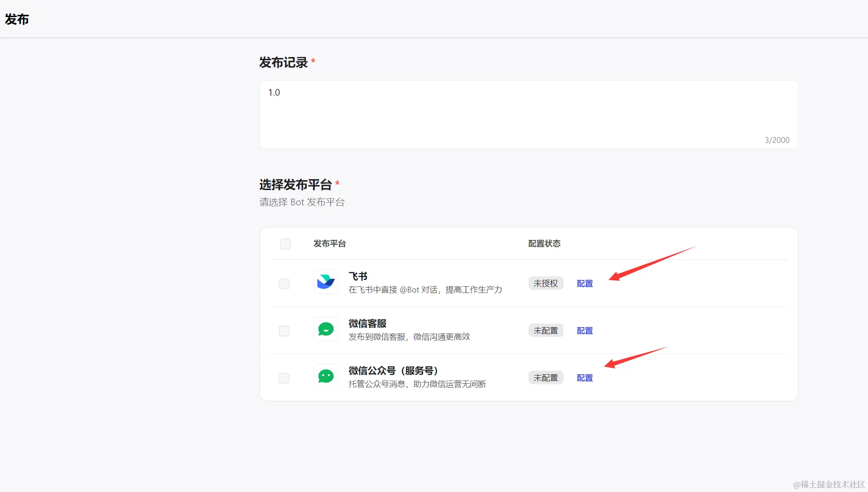Check the 飞书 platform checkbox
The height and width of the screenshot is (492, 868).
284,284
